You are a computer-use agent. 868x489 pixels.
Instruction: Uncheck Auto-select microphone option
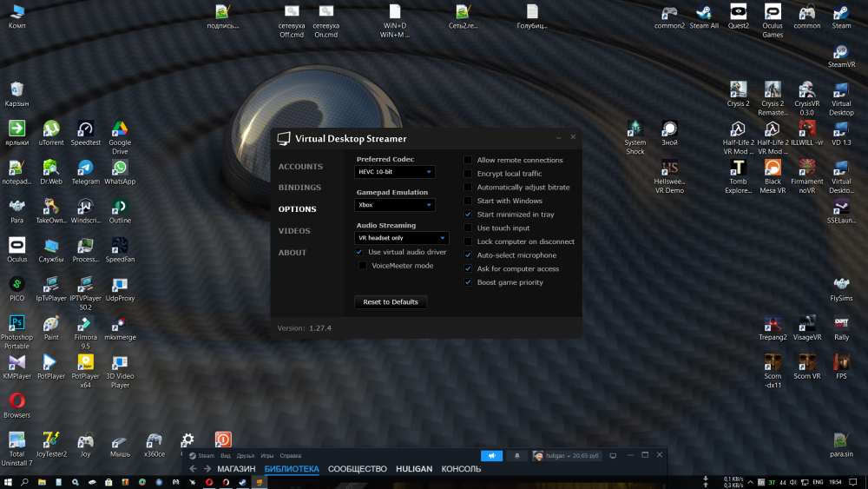pos(468,255)
